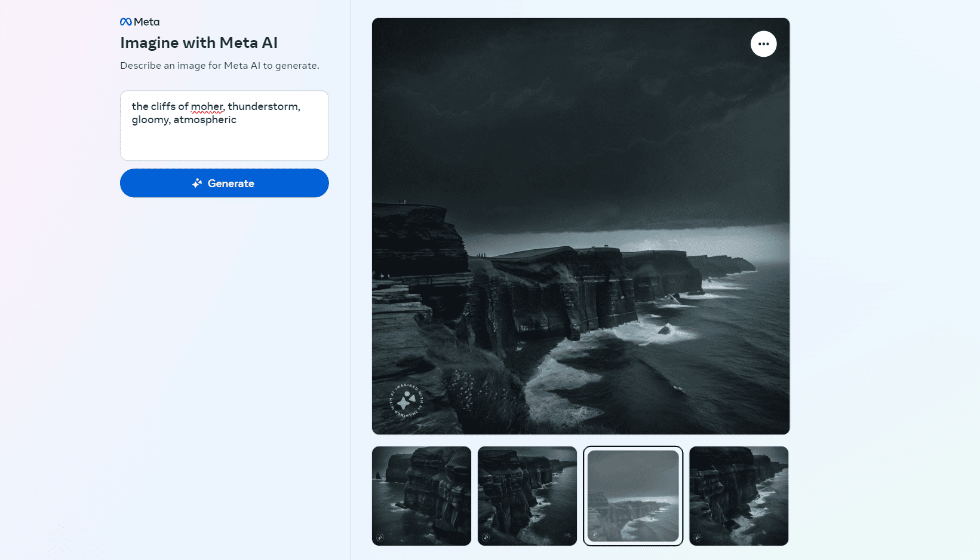Focus the image prompt text box

click(x=224, y=140)
